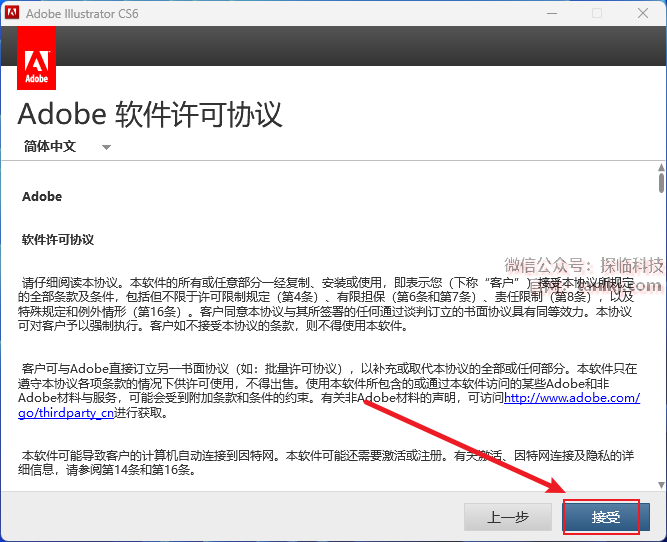Minimize the Adobe Illustrator CS6 window
The image size is (667, 542).
pyautogui.click(x=552, y=13)
